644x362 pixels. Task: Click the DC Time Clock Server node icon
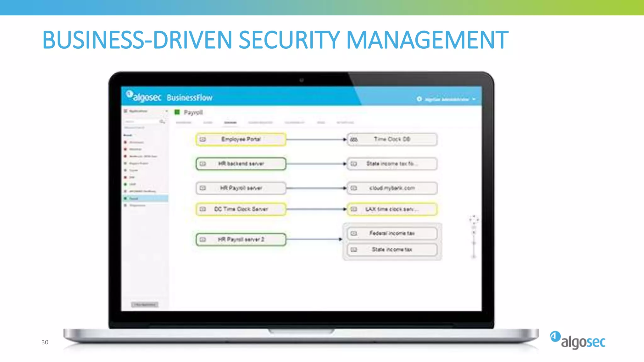click(x=203, y=209)
